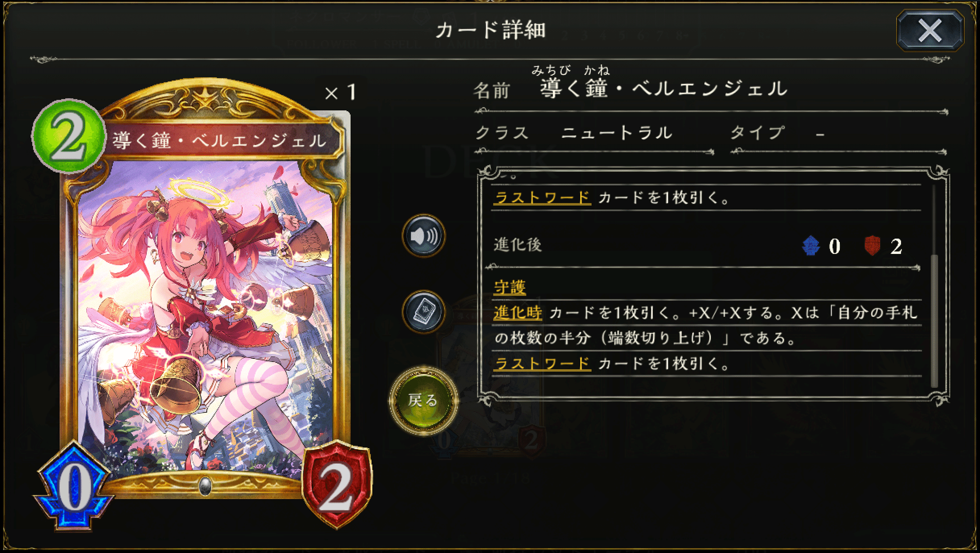Open the lower ラストワード keyword link

point(542,363)
